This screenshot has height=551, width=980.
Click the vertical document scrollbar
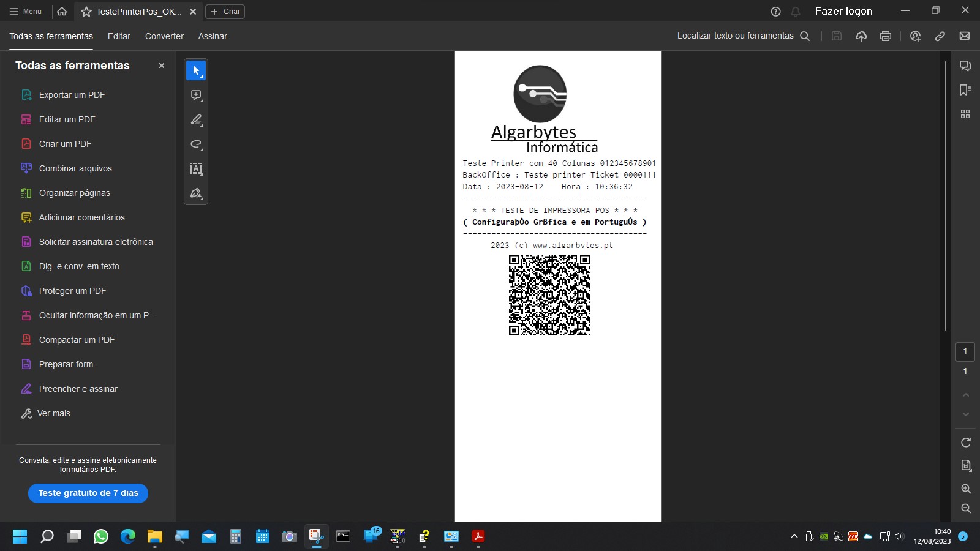pyautogui.click(x=946, y=196)
